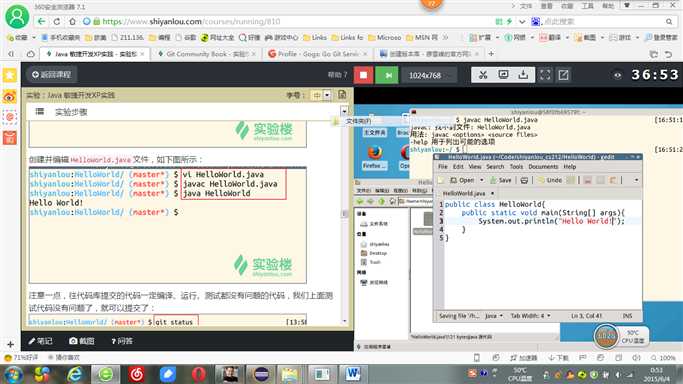Open the Q&A button in bottom bar
Screen dimensions: 683x384
pyautogui.click(x=122, y=341)
